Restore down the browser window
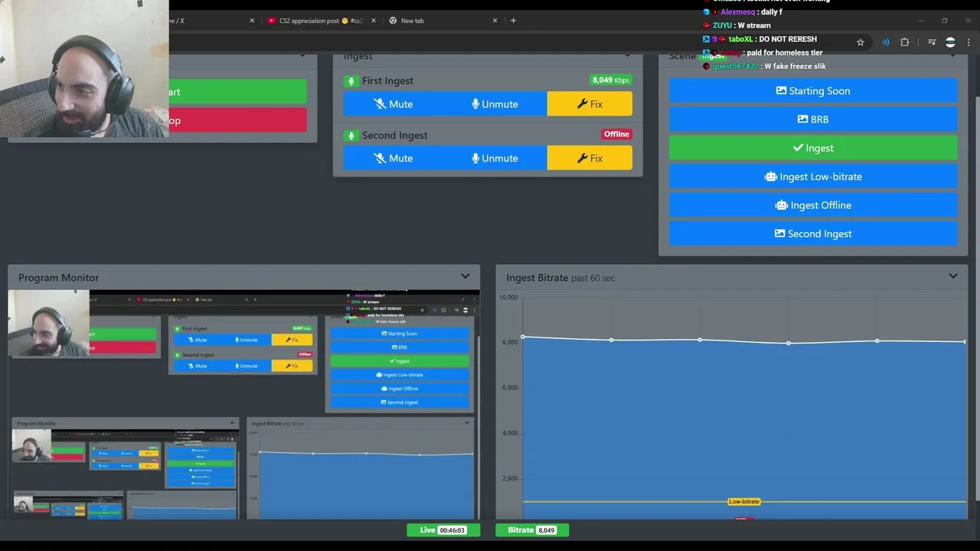 click(x=945, y=21)
